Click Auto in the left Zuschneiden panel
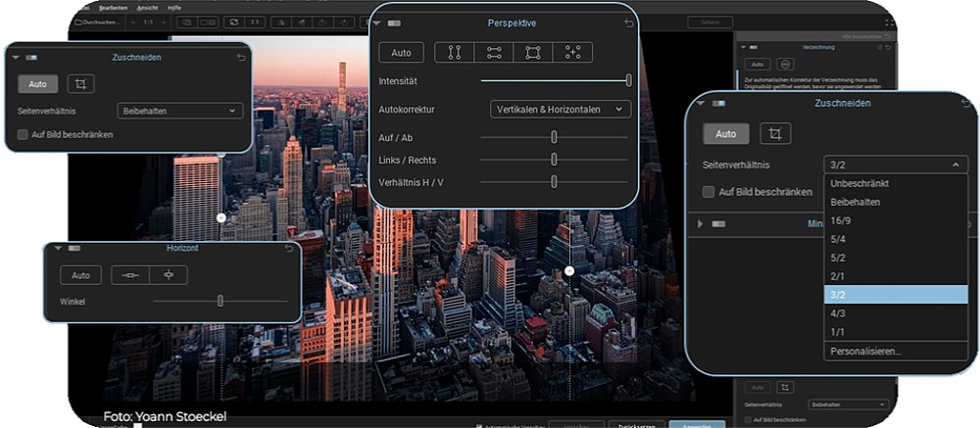This screenshot has height=428, width=980. click(37, 83)
